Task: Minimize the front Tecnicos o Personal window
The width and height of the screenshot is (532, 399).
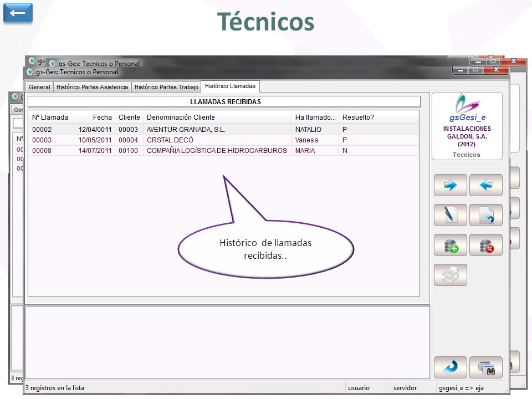Action: click(x=460, y=70)
